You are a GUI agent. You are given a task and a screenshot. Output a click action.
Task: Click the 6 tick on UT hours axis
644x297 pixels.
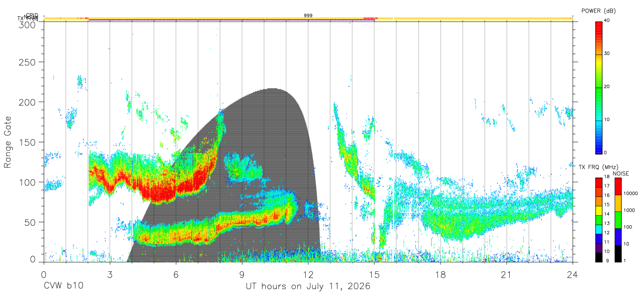pos(176,274)
